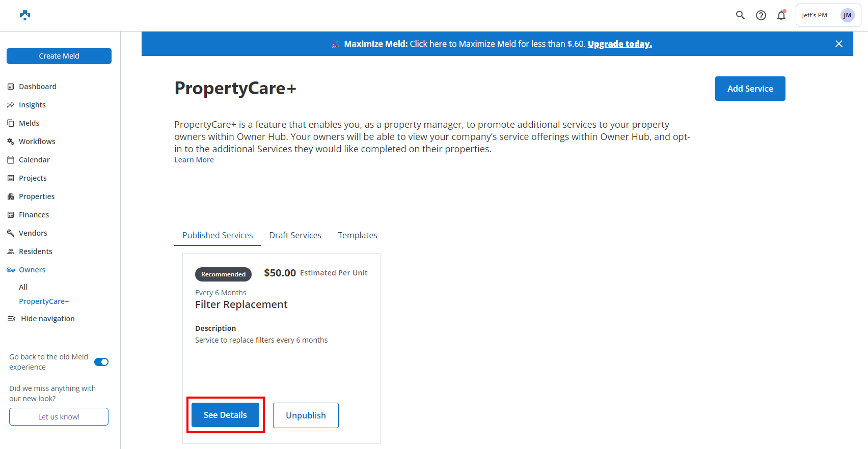Viewport: 868px width, 449px height.
Task: Unpublish the Filter Replacement service
Action: tap(306, 415)
